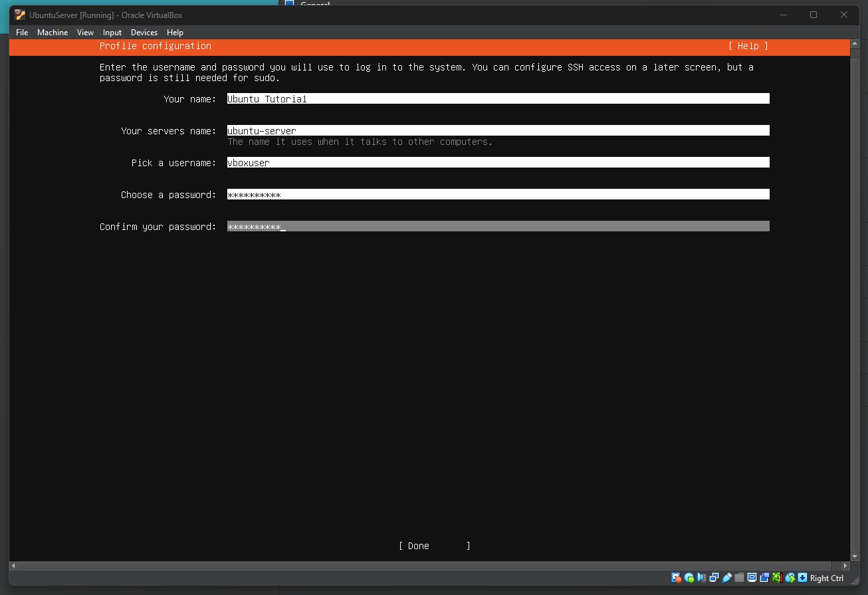The image size is (868, 595).
Task: Click the mouse integration status icon
Action: (790, 578)
